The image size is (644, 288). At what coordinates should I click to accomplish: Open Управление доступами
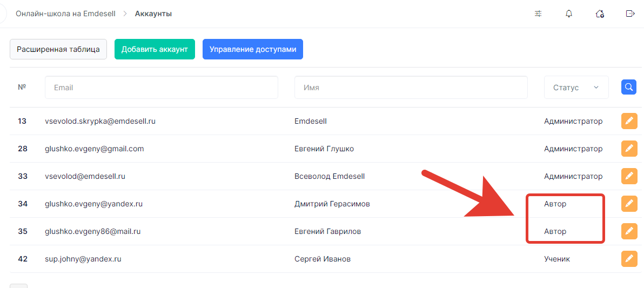tap(253, 49)
